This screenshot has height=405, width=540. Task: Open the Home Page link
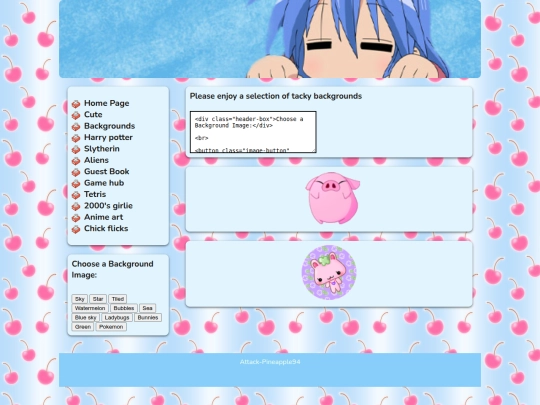(x=106, y=103)
